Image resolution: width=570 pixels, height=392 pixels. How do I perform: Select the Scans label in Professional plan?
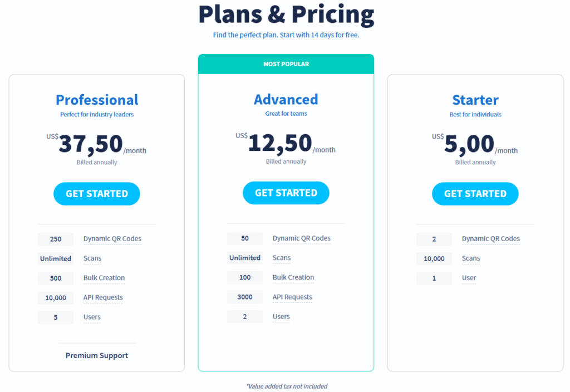(x=92, y=258)
